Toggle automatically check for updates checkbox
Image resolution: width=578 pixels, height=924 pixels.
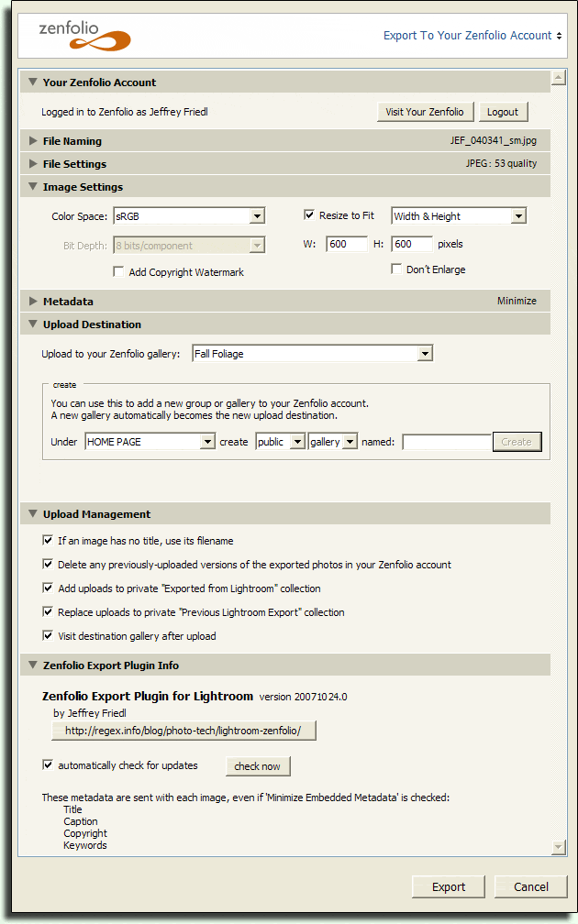coord(48,764)
